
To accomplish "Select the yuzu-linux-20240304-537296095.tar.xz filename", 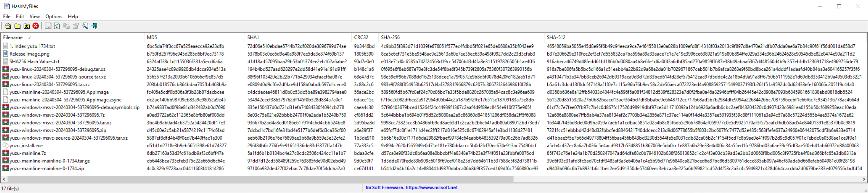I will coord(50,84).
